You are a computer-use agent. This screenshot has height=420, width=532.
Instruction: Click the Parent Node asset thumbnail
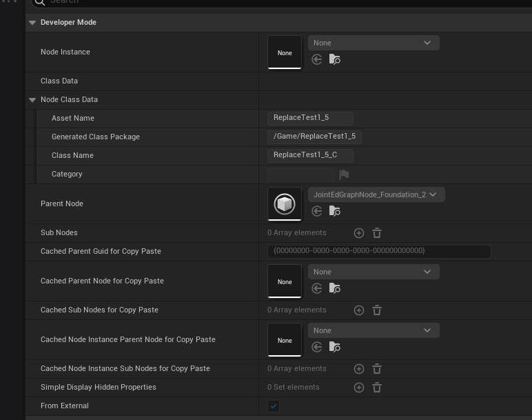click(x=285, y=204)
